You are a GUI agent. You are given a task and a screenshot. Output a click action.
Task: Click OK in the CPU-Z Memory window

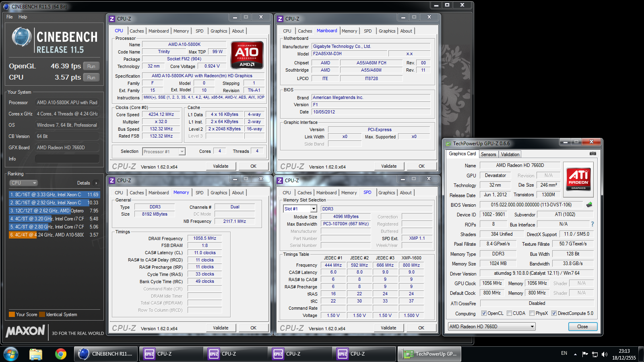[253, 328]
